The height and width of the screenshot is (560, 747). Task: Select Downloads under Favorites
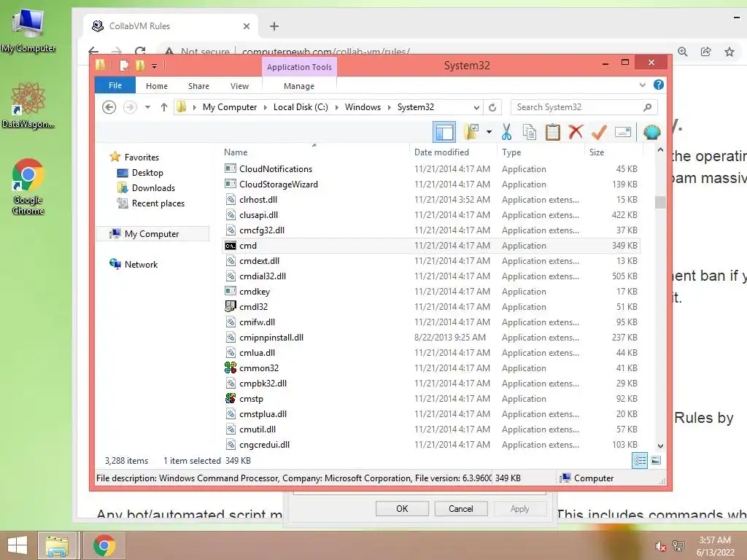tap(153, 188)
